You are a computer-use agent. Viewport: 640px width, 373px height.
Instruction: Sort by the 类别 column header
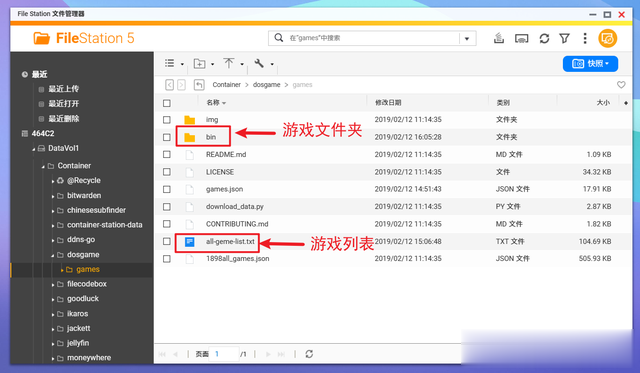click(x=503, y=103)
